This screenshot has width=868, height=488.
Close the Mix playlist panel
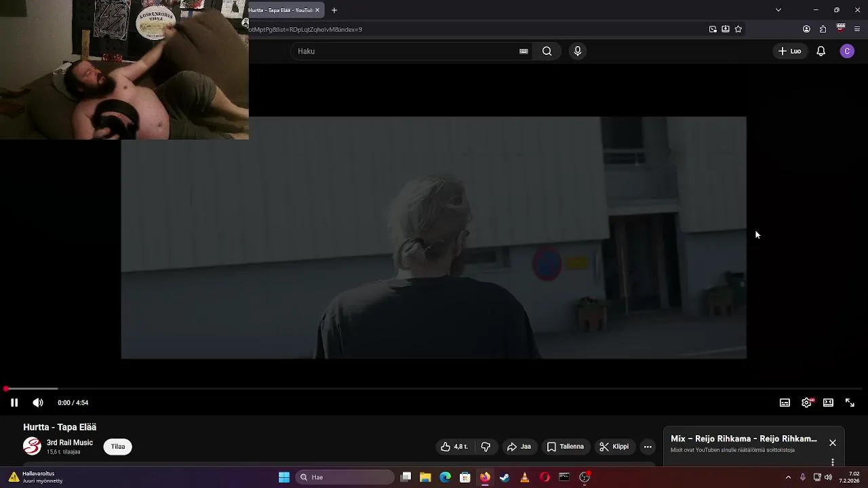[832, 443]
